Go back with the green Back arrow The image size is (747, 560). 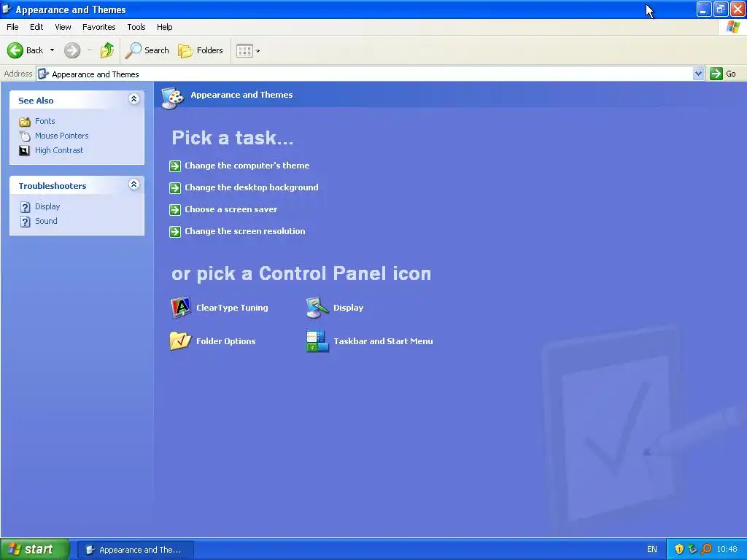15,50
